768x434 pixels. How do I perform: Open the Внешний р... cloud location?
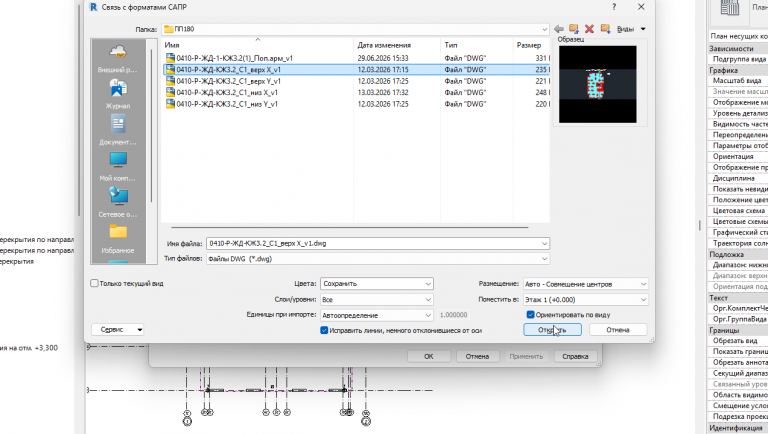[118, 58]
